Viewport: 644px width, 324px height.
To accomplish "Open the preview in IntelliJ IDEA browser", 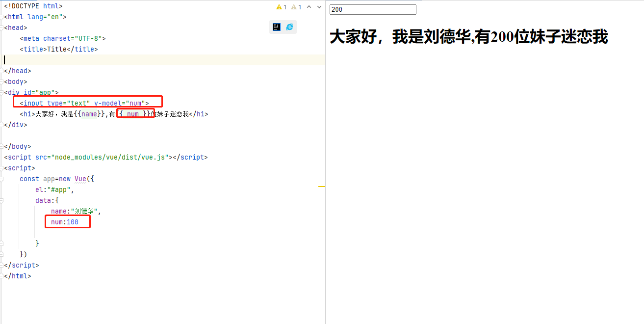I will coord(276,27).
